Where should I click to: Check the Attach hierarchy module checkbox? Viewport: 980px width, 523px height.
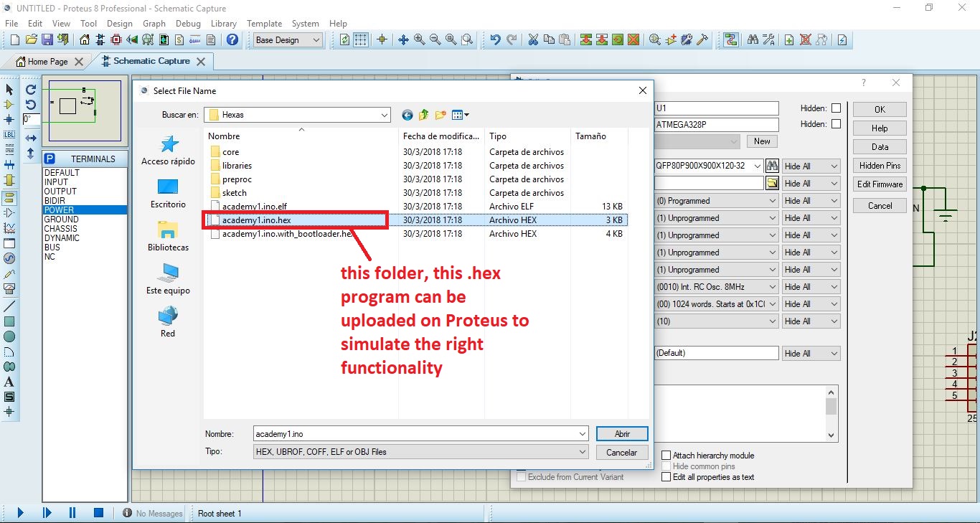pos(666,456)
